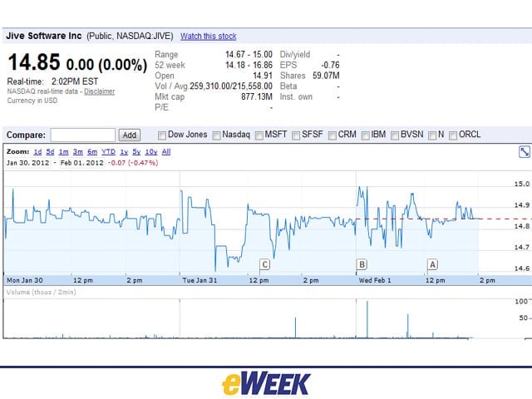The image size is (532, 399).
Task: Open news marker B on chart
Action: [x=362, y=264]
